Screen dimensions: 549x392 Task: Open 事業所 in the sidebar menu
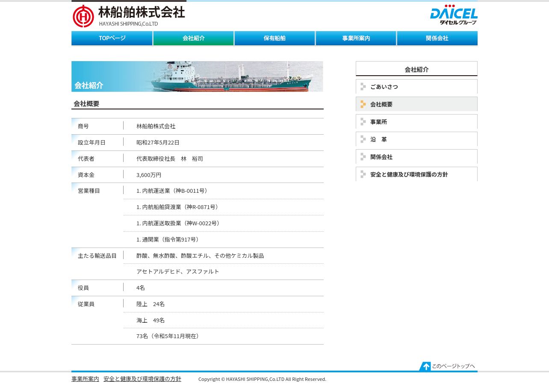(416, 122)
